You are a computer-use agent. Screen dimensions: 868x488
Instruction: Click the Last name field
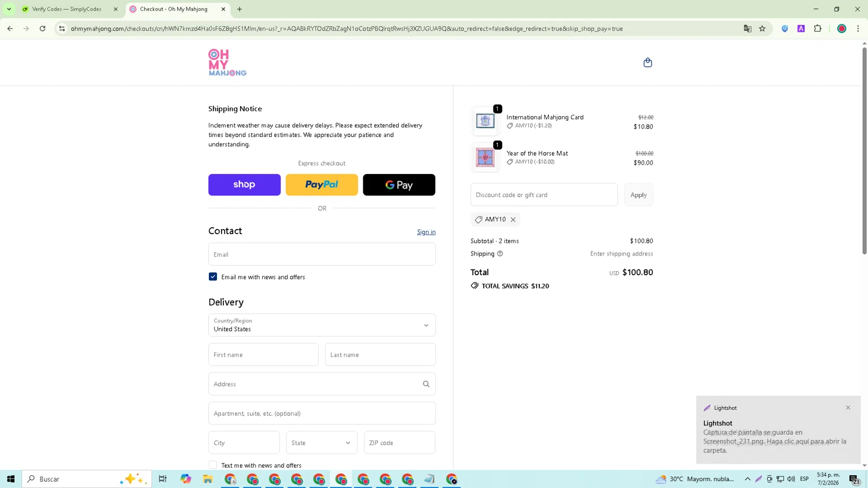point(380,354)
